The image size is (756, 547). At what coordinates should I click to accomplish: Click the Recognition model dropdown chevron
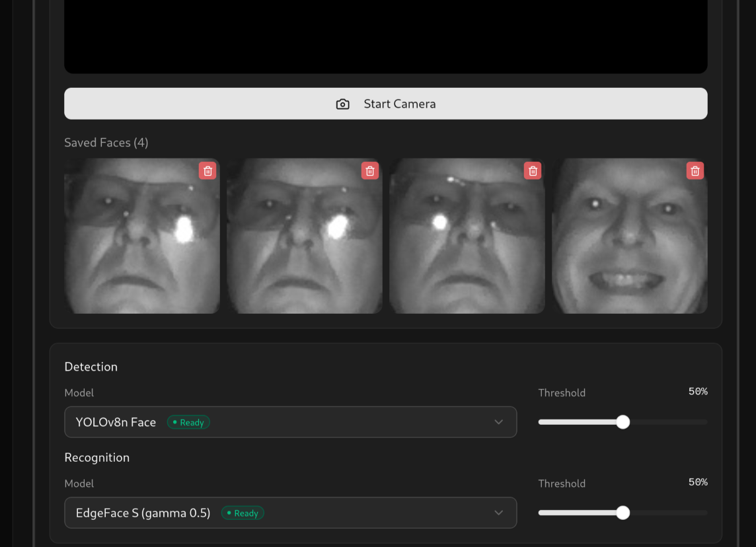pos(498,513)
